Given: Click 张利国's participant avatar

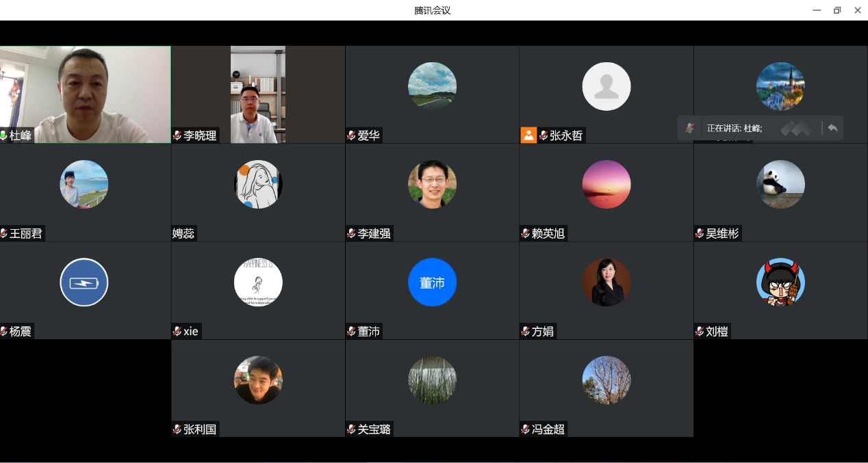Looking at the screenshot, I should tap(258, 380).
